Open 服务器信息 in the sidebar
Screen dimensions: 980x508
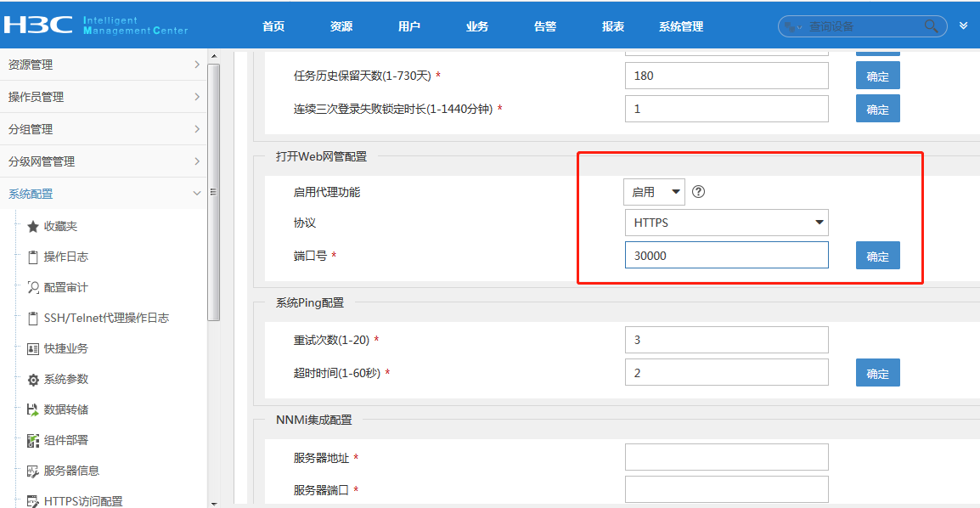[72, 471]
